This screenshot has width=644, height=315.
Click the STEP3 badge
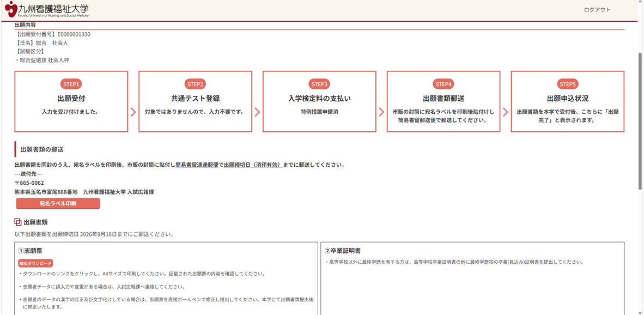pos(319,84)
